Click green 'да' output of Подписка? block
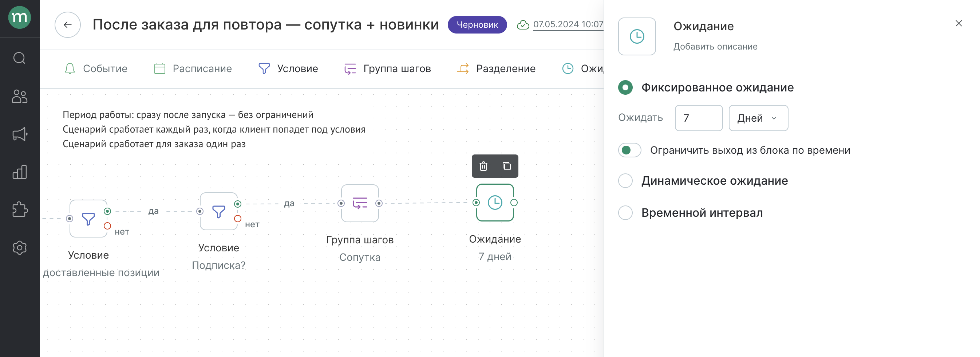 coord(237,204)
